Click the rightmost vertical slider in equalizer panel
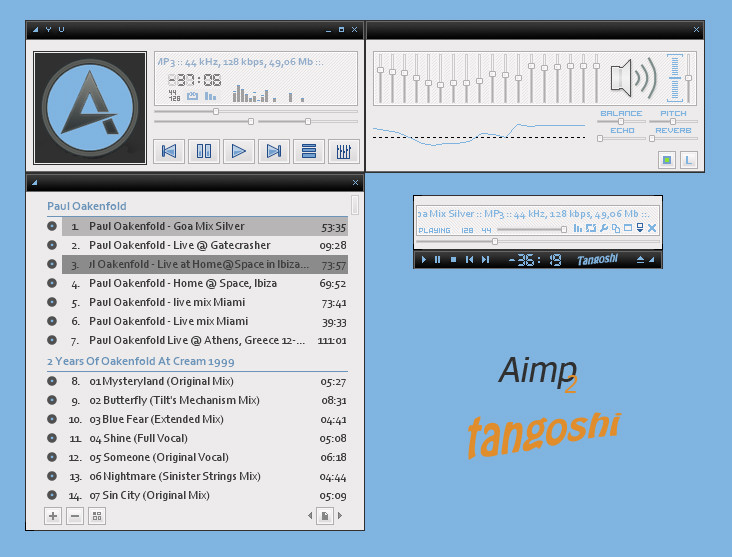Image resolution: width=732 pixels, height=557 pixels. coord(689,78)
